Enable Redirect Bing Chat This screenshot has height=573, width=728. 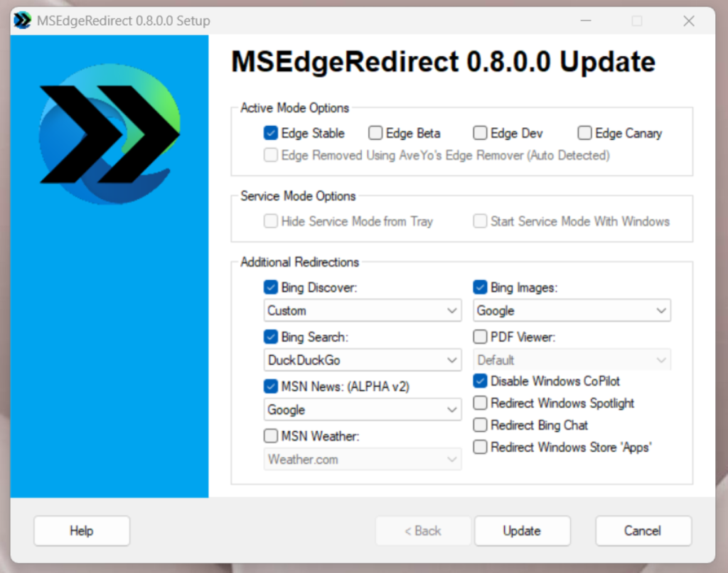point(480,425)
